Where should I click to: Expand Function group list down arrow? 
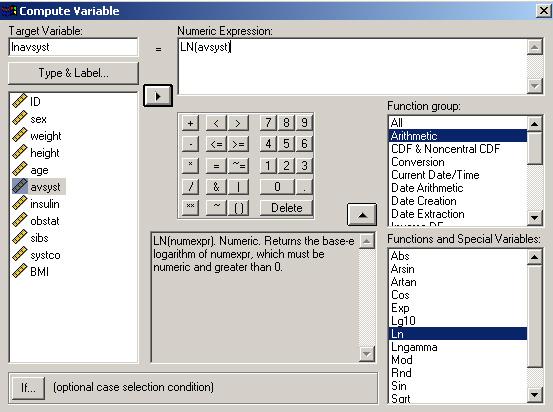pos(534,217)
